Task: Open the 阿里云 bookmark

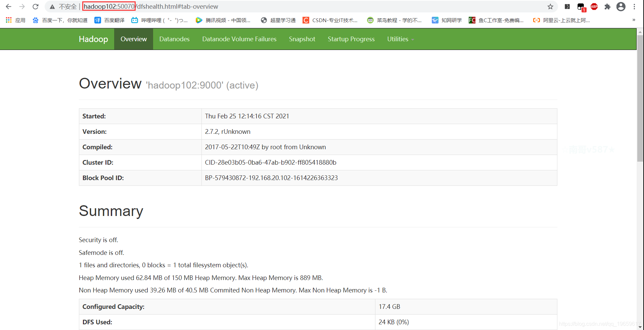Action: click(x=561, y=20)
